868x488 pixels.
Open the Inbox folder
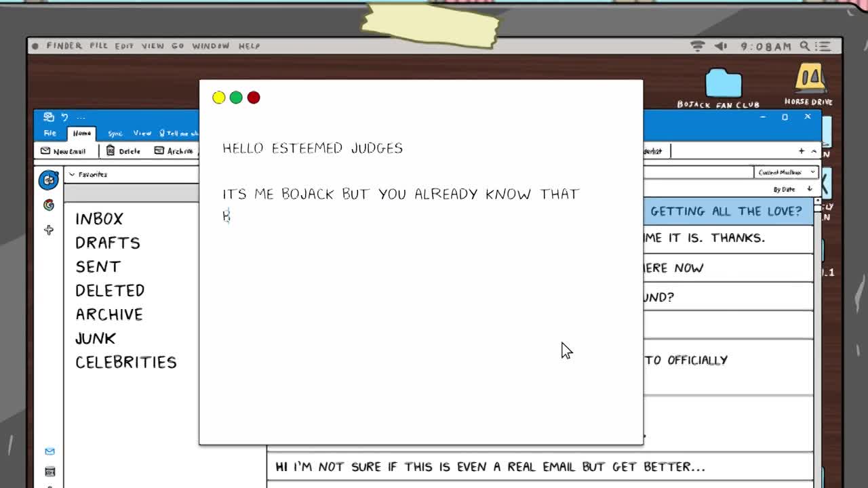pos(99,219)
